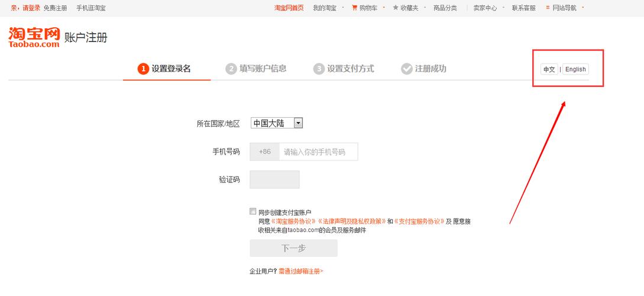Screen dimensions: 644x296
Task: Select the 注册成功 step label
Action: tap(431, 69)
